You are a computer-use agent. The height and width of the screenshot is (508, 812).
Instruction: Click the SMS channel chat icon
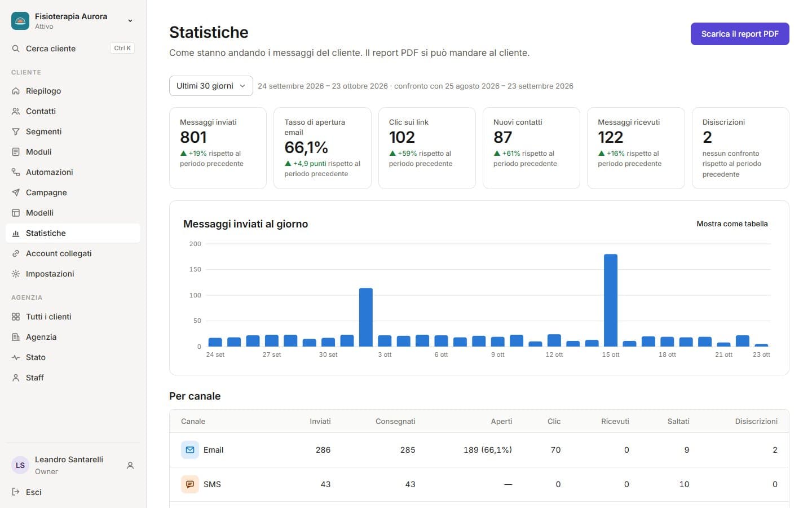(x=190, y=484)
